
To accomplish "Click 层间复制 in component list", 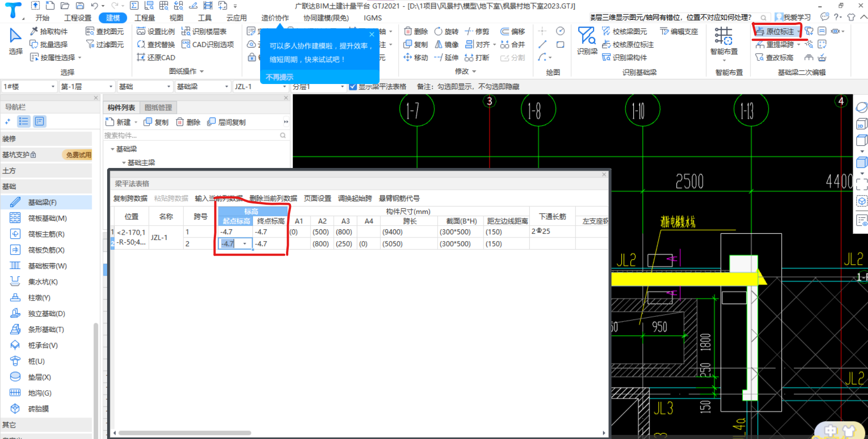I will tap(227, 122).
